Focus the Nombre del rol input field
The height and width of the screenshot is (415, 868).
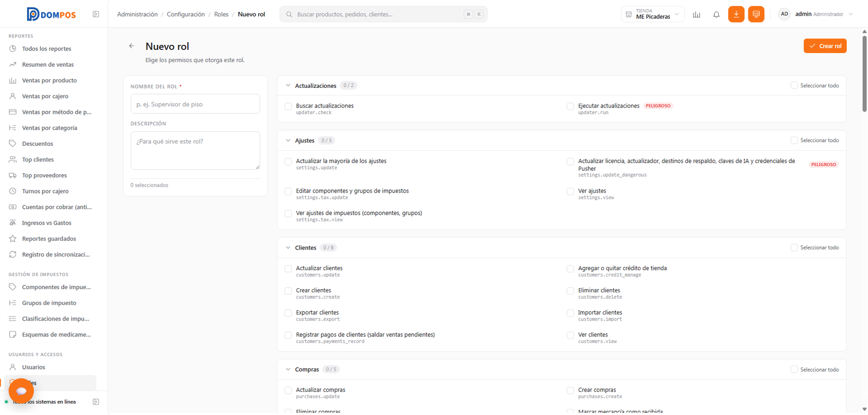195,104
